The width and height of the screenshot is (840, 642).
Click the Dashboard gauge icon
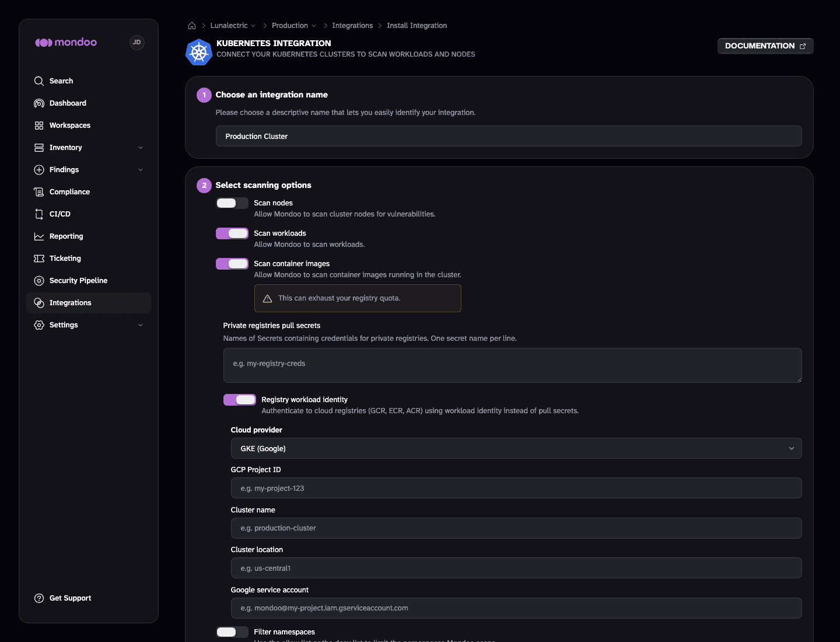(x=39, y=103)
